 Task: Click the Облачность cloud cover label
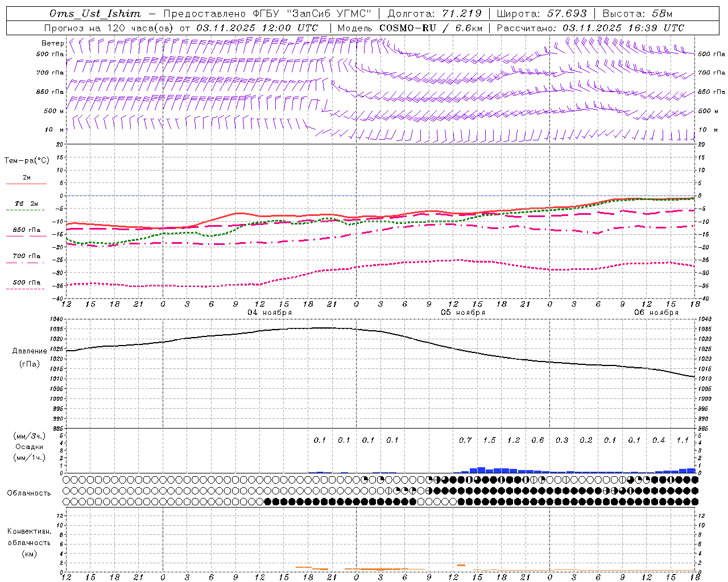pos(29,493)
